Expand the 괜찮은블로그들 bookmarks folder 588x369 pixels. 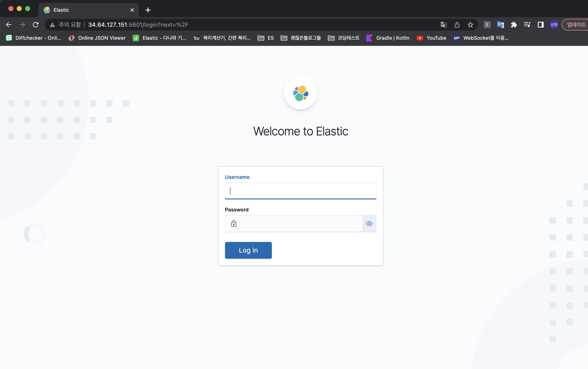click(x=301, y=38)
